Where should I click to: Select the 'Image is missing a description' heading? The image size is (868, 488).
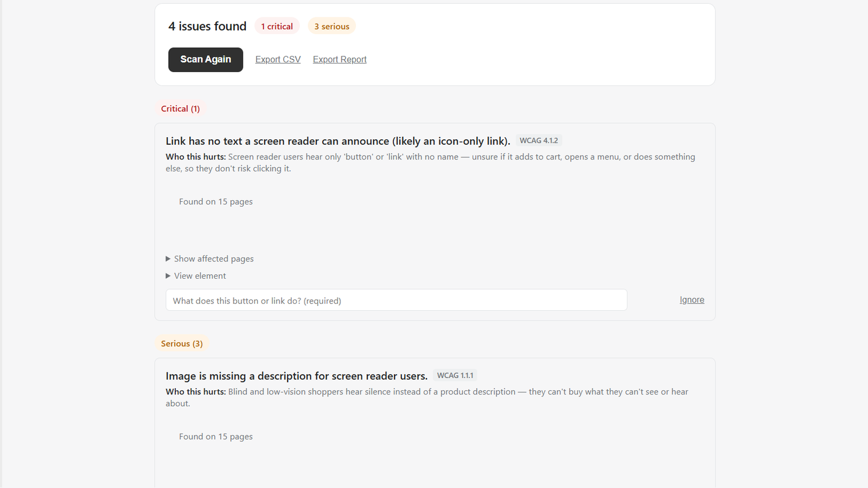(297, 376)
